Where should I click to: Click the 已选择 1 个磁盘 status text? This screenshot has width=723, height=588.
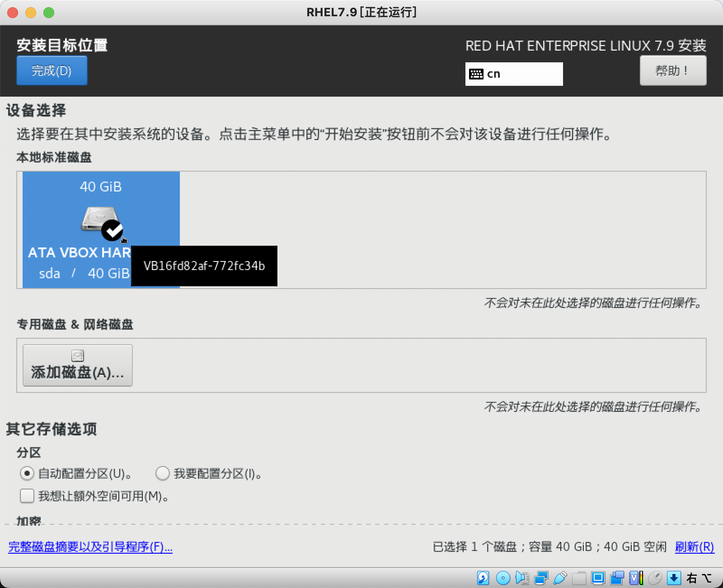click(474, 547)
